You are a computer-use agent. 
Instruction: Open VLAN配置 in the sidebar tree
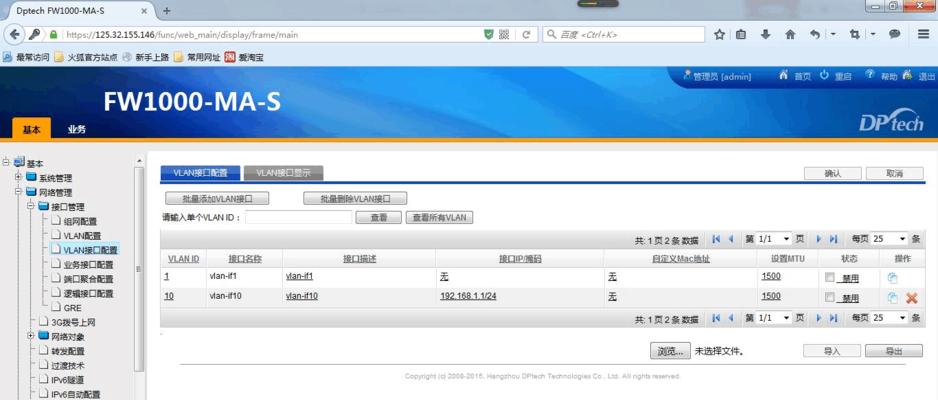[82, 236]
